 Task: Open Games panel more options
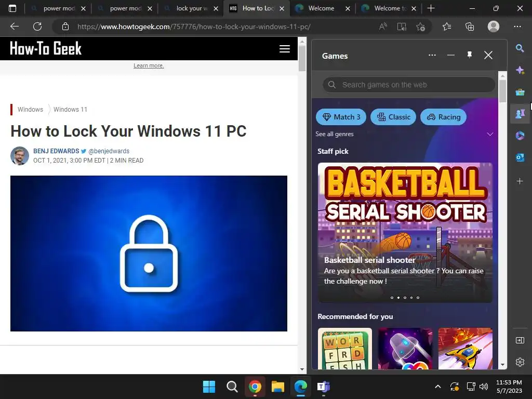click(432, 55)
